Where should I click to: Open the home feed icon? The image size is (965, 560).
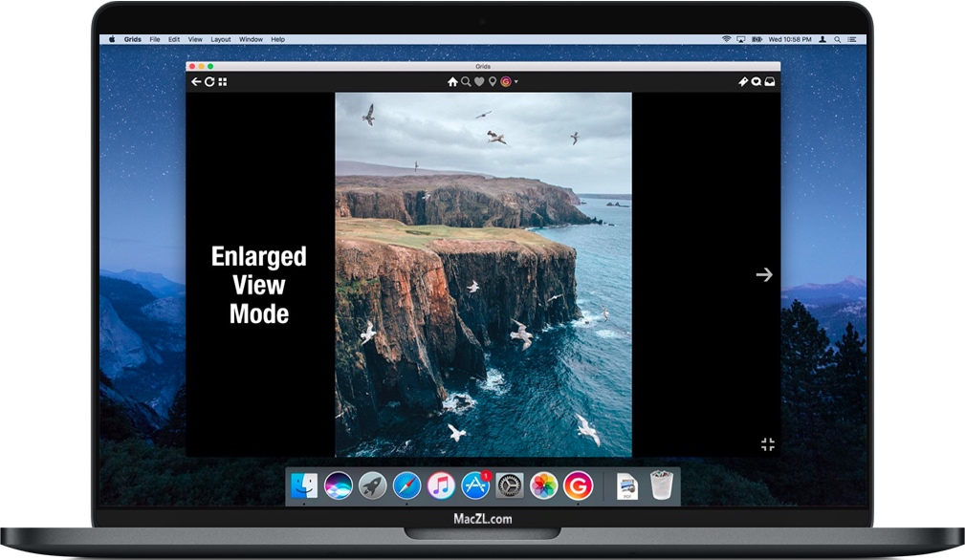point(452,82)
